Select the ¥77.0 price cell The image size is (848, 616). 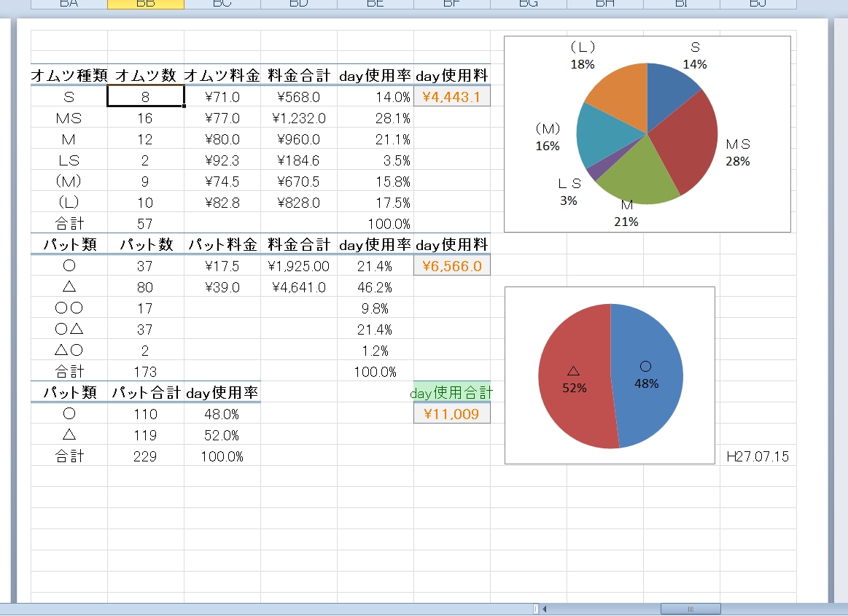click(x=222, y=118)
